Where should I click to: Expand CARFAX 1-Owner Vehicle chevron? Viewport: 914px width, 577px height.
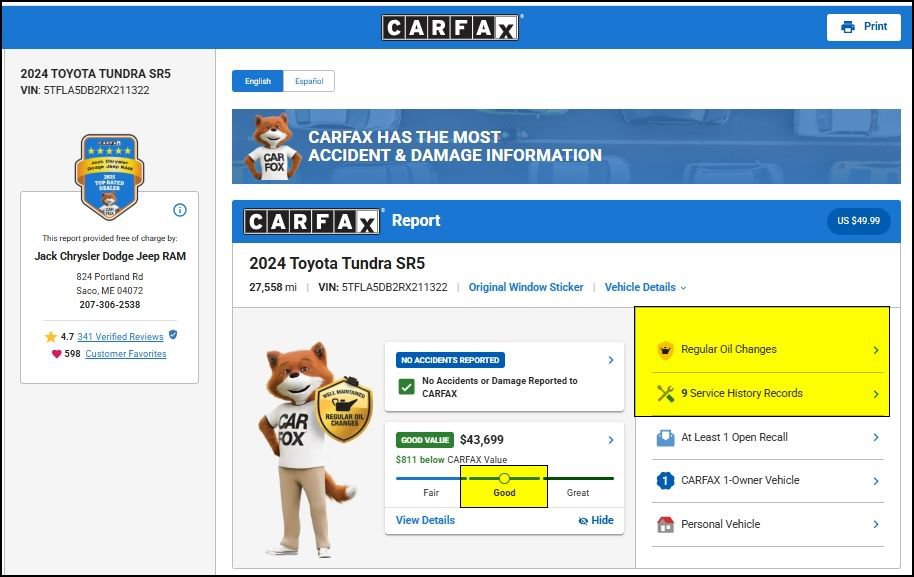click(x=876, y=481)
